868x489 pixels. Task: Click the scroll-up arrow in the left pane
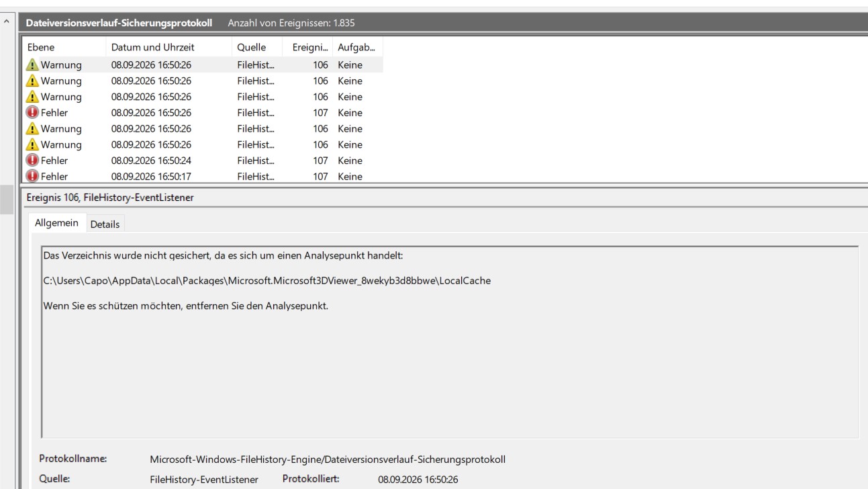(7, 22)
